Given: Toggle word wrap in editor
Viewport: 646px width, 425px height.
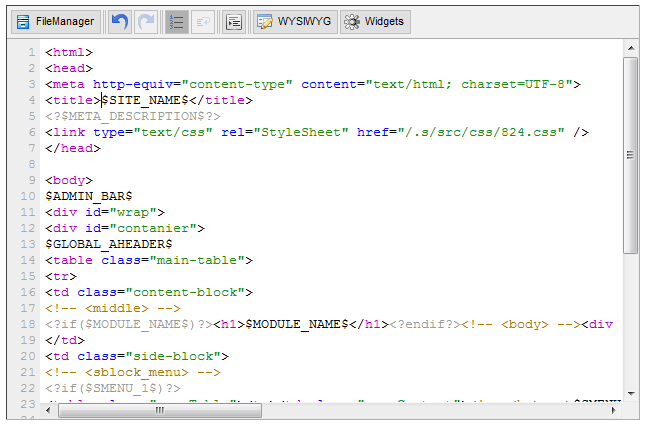Looking at the screenshot, I should (x=202, y=21).
